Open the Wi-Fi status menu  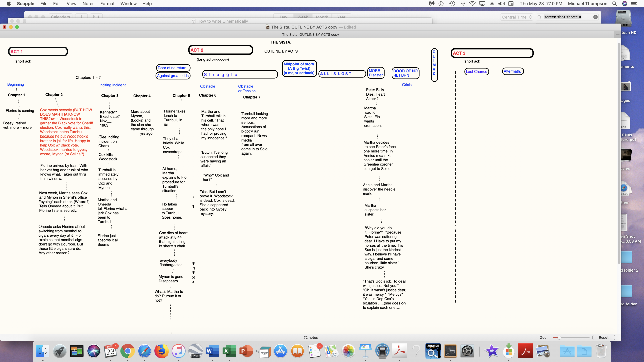[x=472, y=4]
